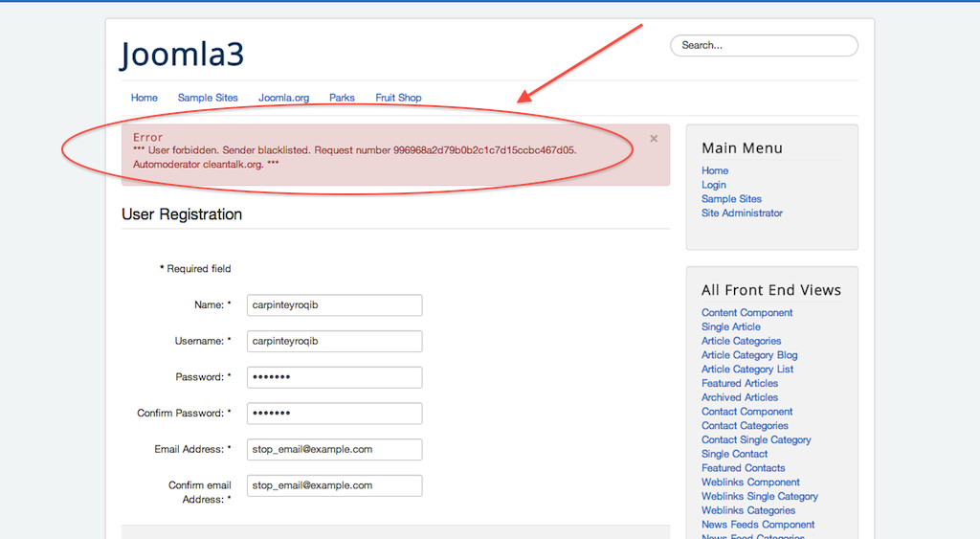Open the Single Article link
This screenshot has width=980, height=539.
pyautogui.click(x=731, y=326)
